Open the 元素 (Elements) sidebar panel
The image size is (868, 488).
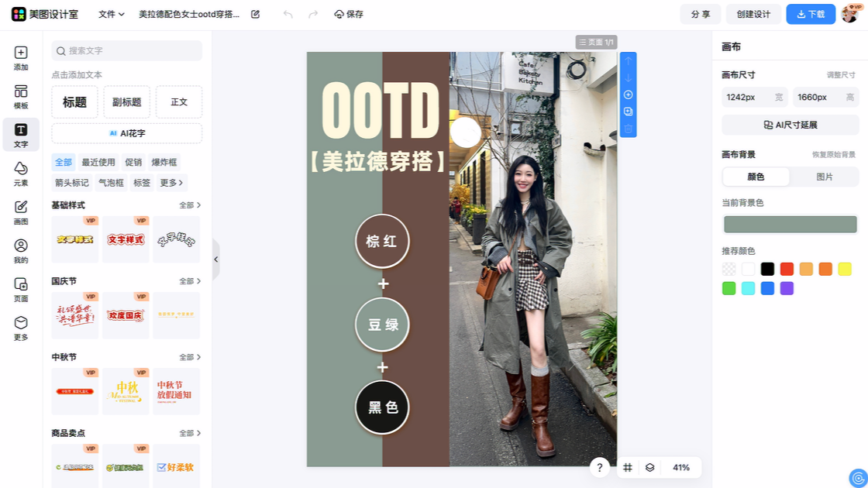click(21, 174)
